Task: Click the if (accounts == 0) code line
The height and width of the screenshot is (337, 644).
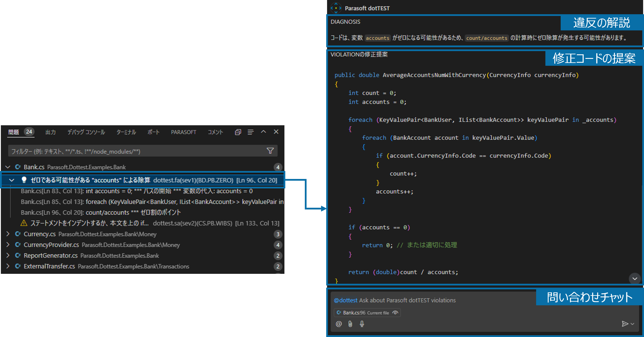Action: tap(379, 227)
